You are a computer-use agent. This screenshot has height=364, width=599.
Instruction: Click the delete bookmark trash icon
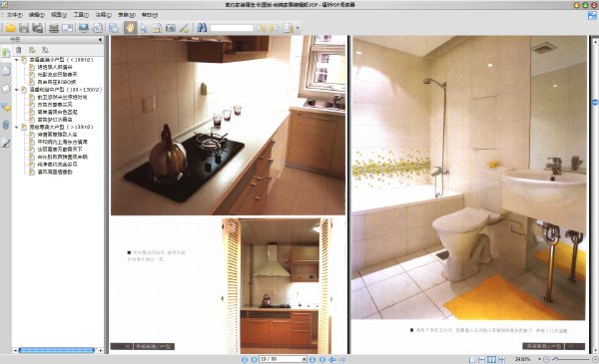[x=18, y=50]
